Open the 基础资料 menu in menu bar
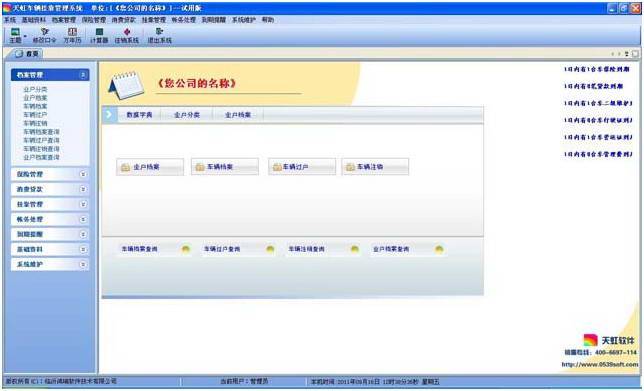This screenshot has width=644, height=391. pos(34,20)
